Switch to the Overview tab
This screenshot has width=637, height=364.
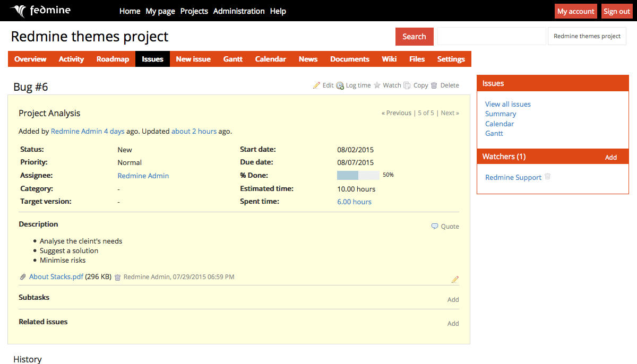(x=30, y=59)
